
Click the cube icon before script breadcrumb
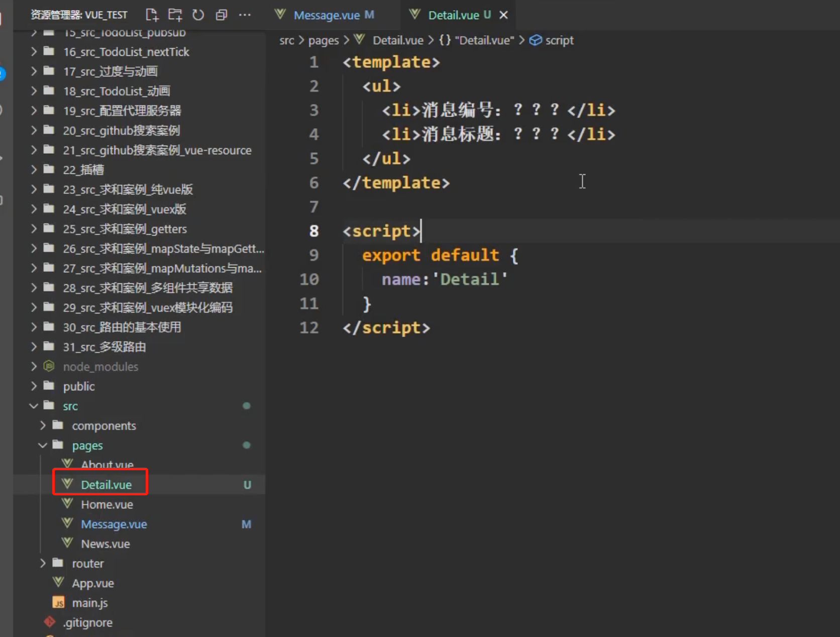click(536, 40)
